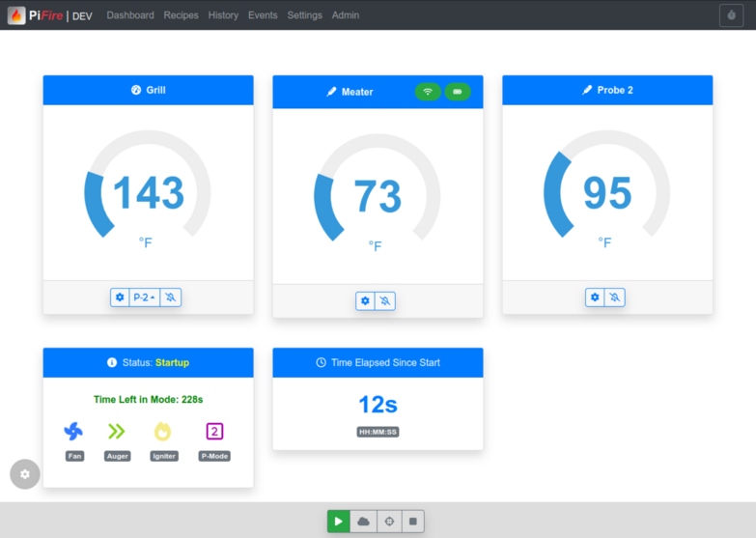Open the Dashboard menu item
Viewport: 756px width, 538px height.
130,15
